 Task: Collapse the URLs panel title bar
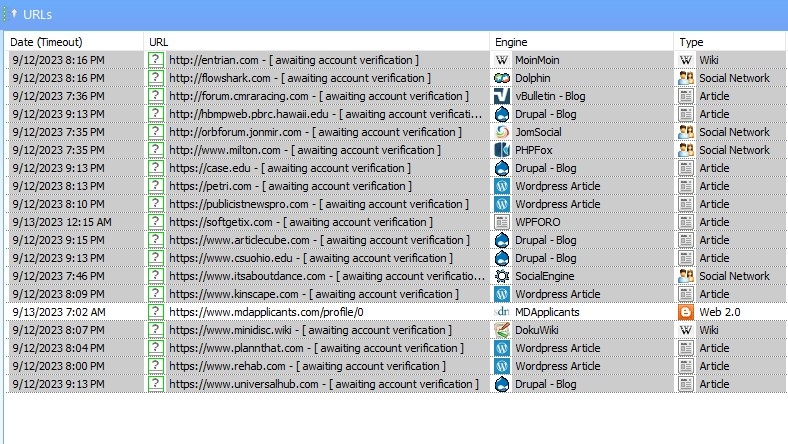(x=394, y=14)
